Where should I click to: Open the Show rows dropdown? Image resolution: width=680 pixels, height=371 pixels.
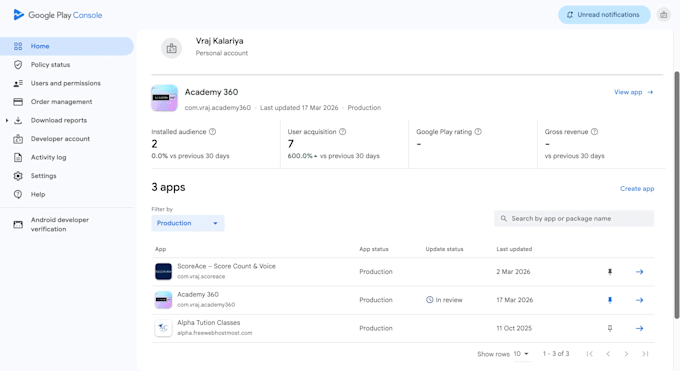pyautogui.click(x=521, y=354)
